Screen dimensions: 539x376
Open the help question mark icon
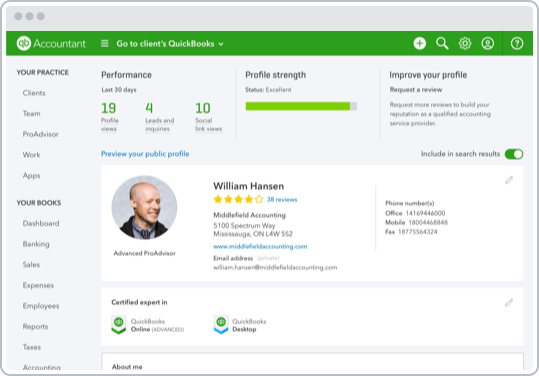[517, 43]
